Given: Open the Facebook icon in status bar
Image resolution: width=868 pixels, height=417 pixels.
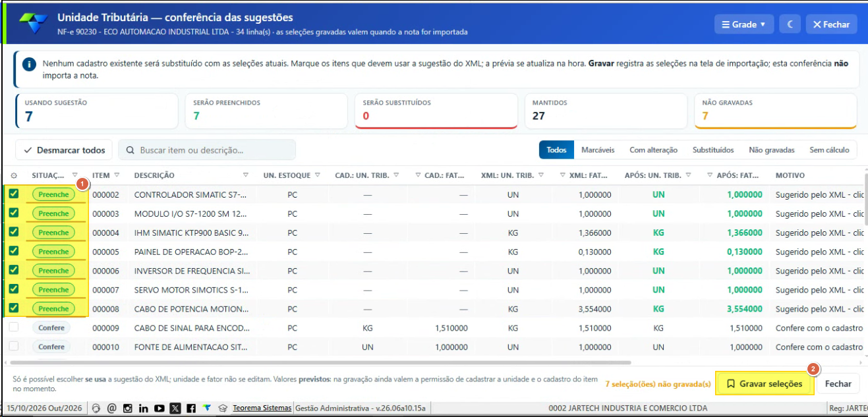Looking at the screenshot, I should click(191, 408).
